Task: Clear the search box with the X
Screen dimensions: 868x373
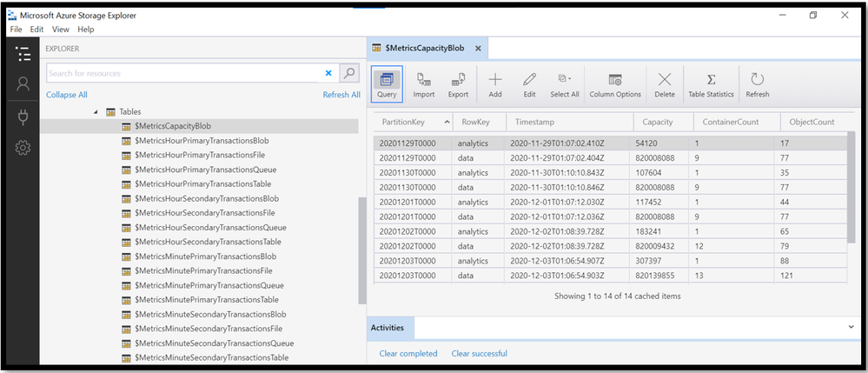Action: [x=328, y=73]
